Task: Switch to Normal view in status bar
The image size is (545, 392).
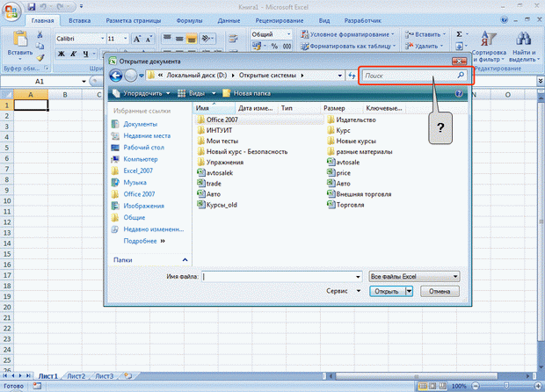Action: 423,386
